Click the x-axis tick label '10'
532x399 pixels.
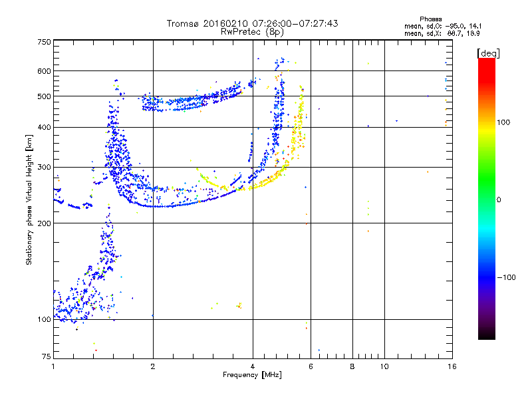click(x=384, y=366)
